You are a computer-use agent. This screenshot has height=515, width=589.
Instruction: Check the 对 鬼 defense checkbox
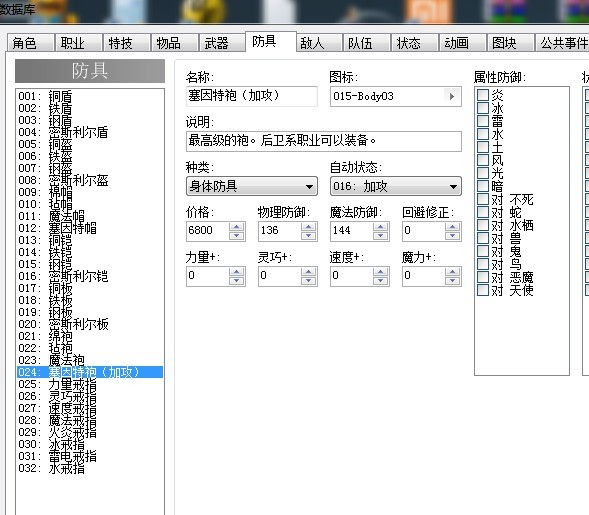pyautogui.click(x=483, y=251)
